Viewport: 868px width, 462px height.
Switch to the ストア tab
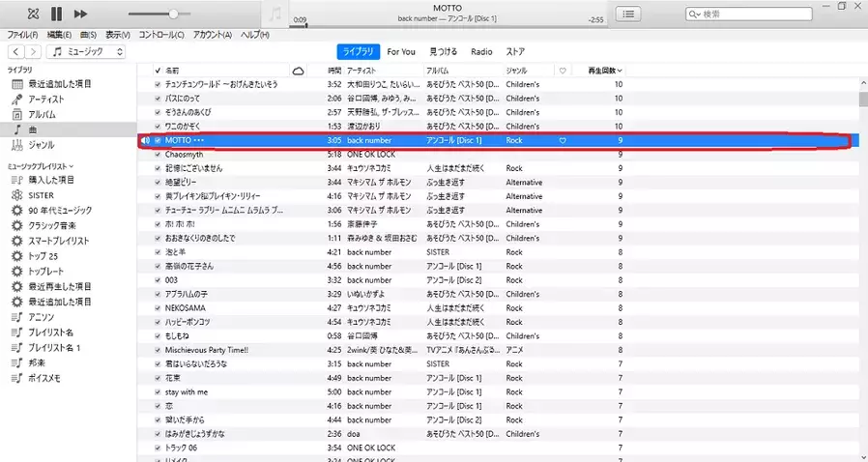[515, 51]
